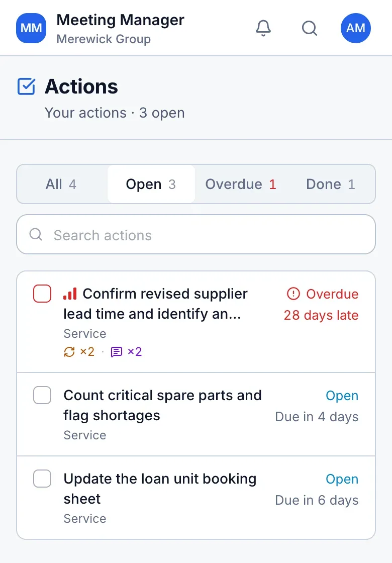
Task: Switch to the Done tab
Action: pyautogui.click(x=330, y=184)
